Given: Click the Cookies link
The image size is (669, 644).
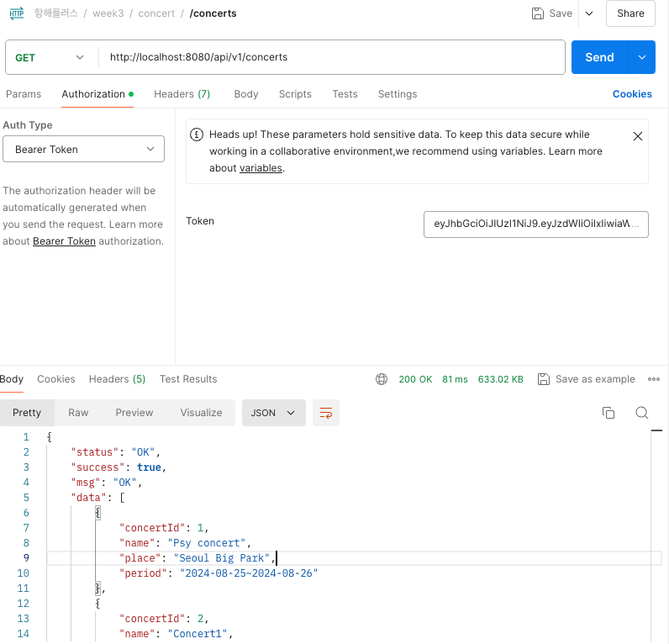Looking at the screenshot, I should [632, 94].
